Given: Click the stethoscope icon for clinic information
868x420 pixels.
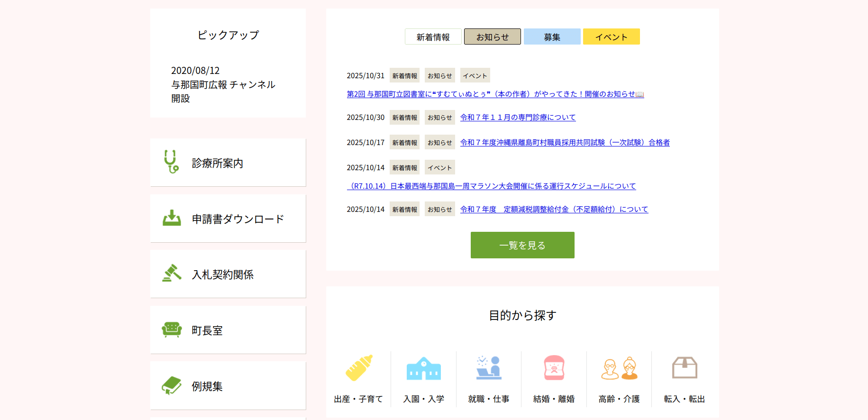Looking at the screenshot, I should 171,162.
